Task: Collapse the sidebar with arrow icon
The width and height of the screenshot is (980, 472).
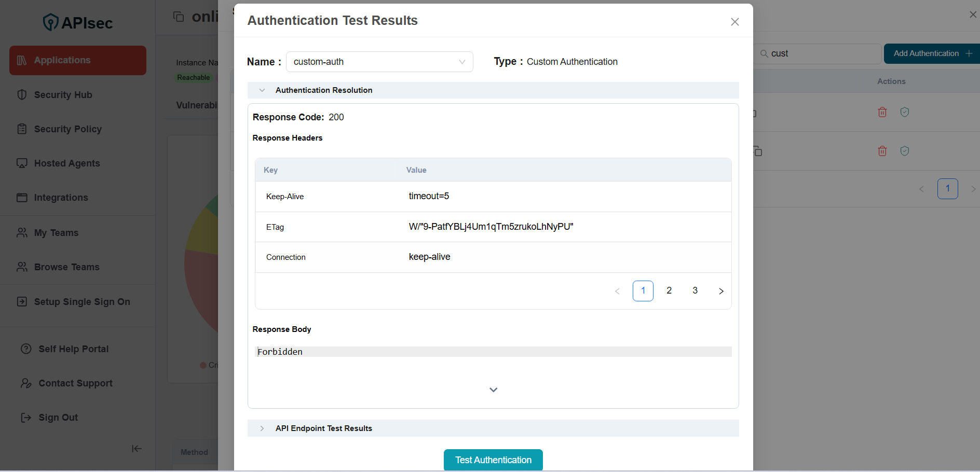Action: click(136, 448)
